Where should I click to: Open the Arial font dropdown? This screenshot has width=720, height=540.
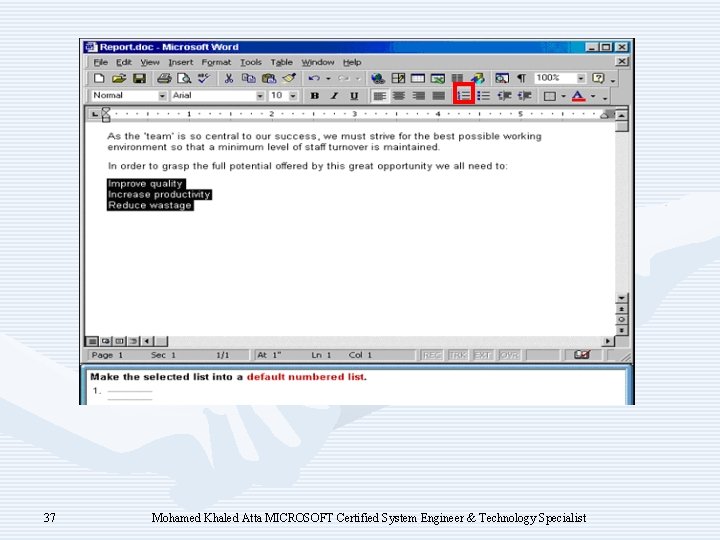point(260,96)
